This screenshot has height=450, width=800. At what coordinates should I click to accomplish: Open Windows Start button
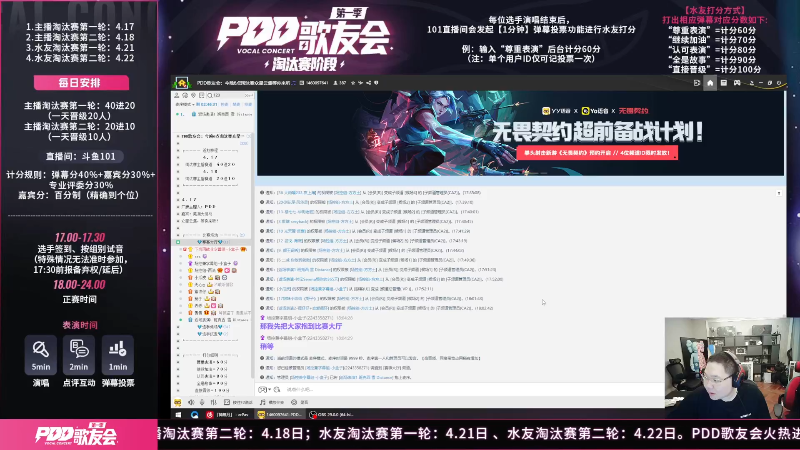coord(178,415)
